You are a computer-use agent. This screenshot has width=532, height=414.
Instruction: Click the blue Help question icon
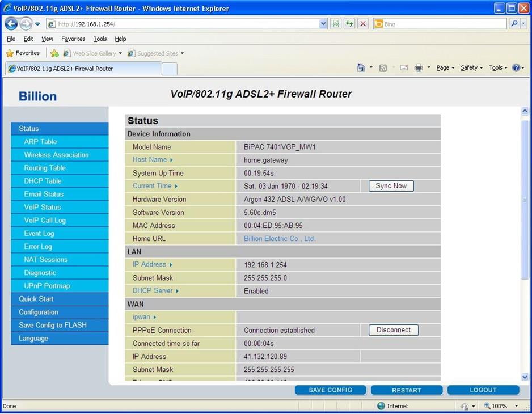tap(516, 68)
